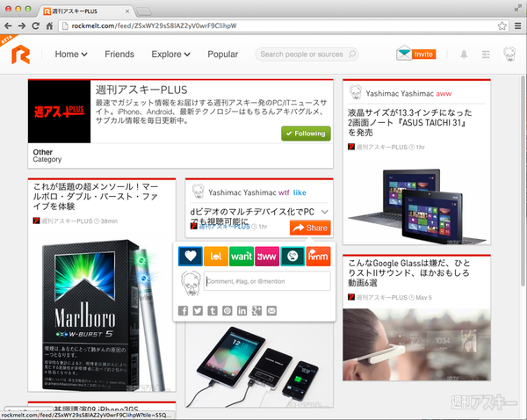Open the profile avatar in the header
This screenshot has height=420, width=527.
click(509, 54)
